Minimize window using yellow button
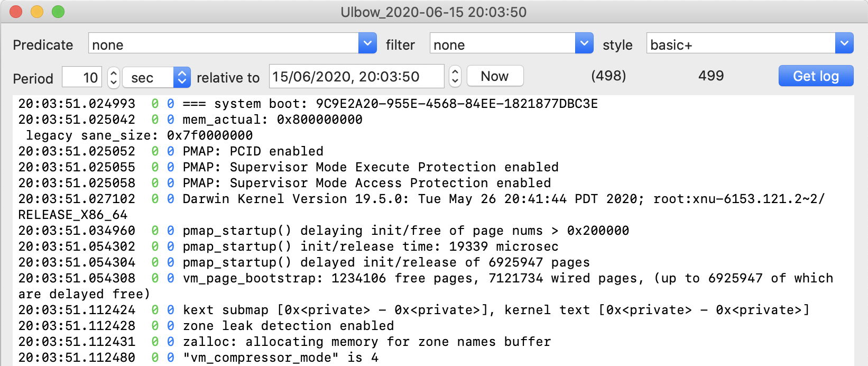The width and height of the screenshot is (868, 366). [37, 12]
